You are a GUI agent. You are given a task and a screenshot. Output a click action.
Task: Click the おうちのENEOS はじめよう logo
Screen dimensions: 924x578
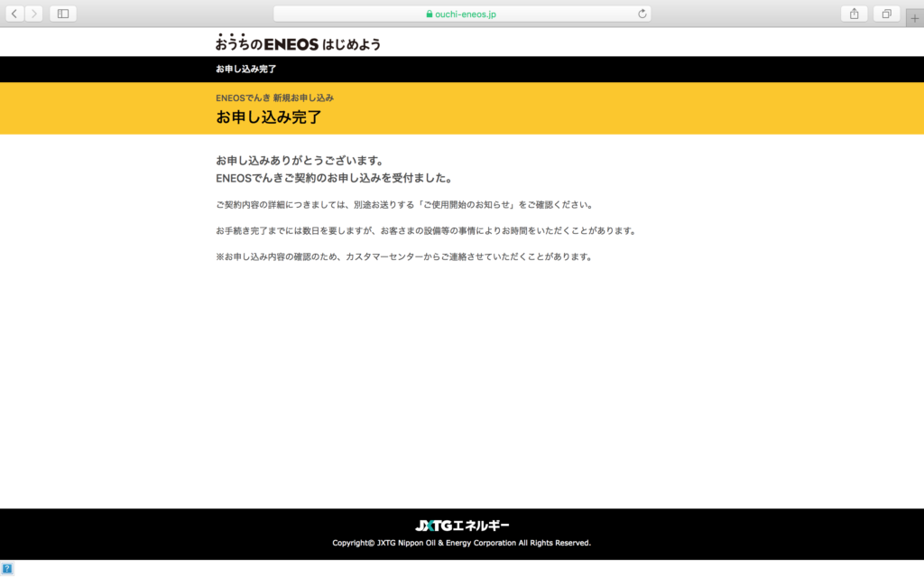pos(298,42)
